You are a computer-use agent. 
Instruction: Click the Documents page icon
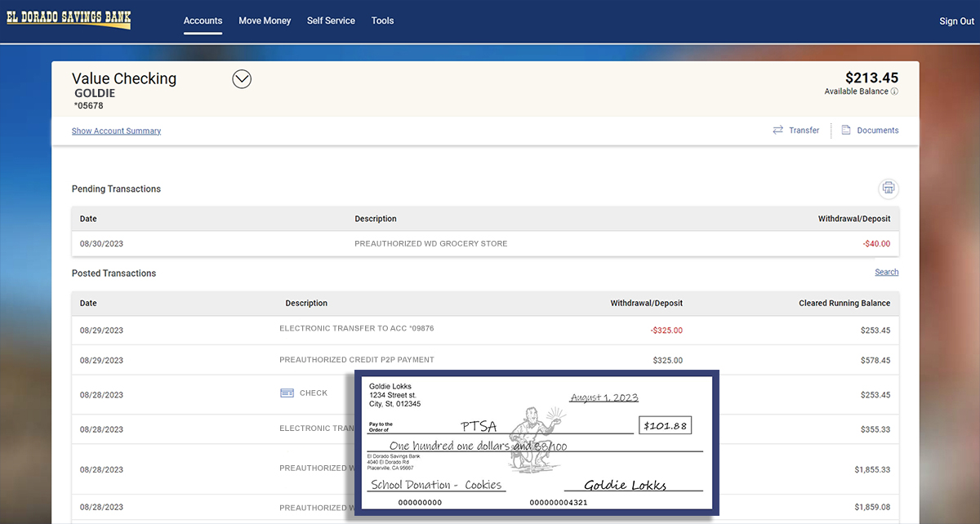click(846, 131)
